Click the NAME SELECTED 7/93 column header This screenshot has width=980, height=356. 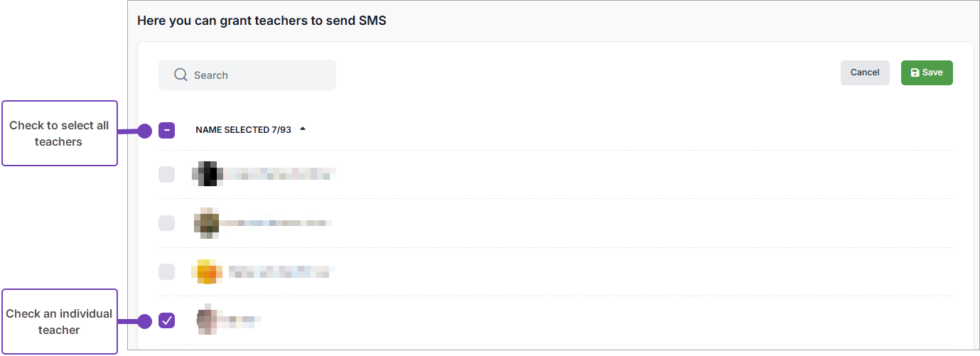(x=243, y=130)
